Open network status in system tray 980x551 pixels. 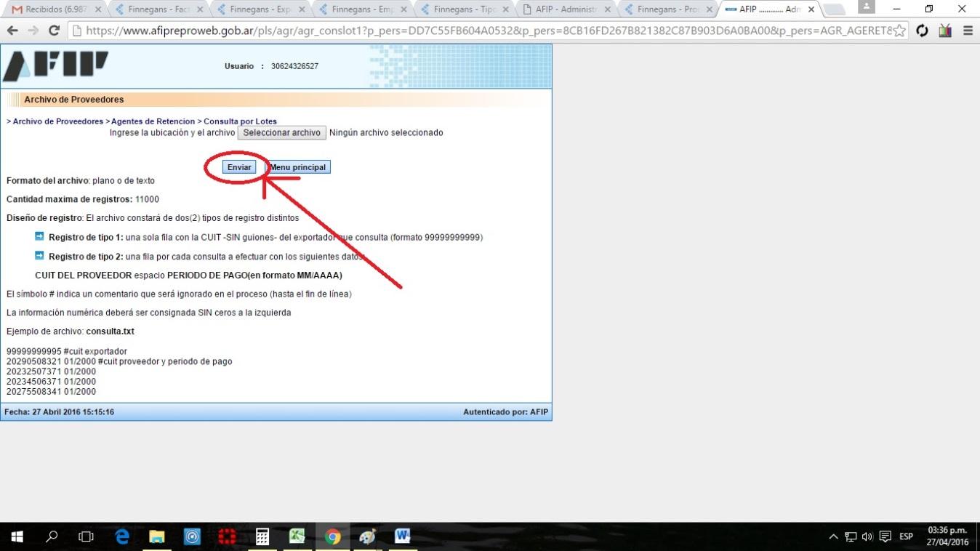tap(851, 536)
